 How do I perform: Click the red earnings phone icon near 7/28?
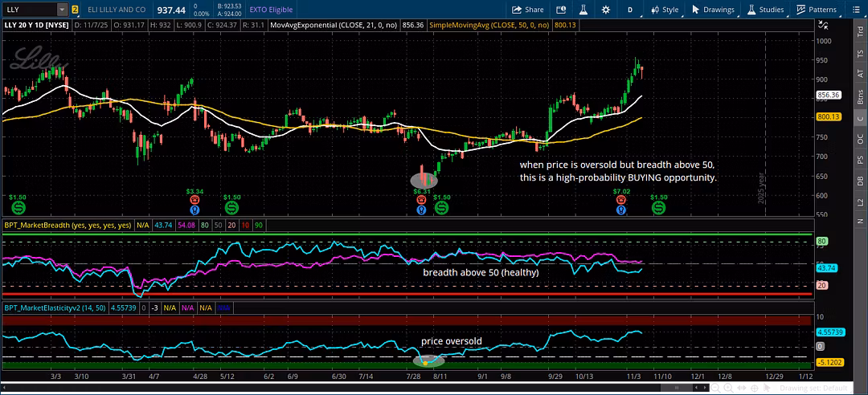coord(422,199)
